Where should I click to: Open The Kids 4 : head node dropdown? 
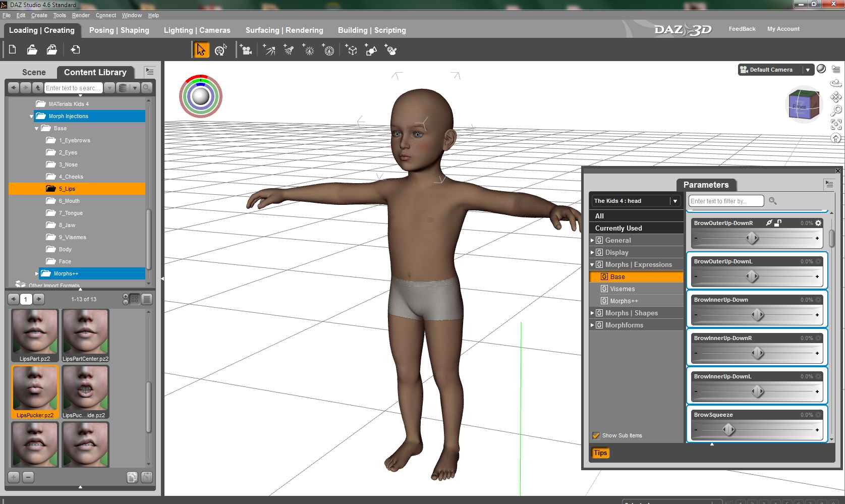tap(675, 201)
